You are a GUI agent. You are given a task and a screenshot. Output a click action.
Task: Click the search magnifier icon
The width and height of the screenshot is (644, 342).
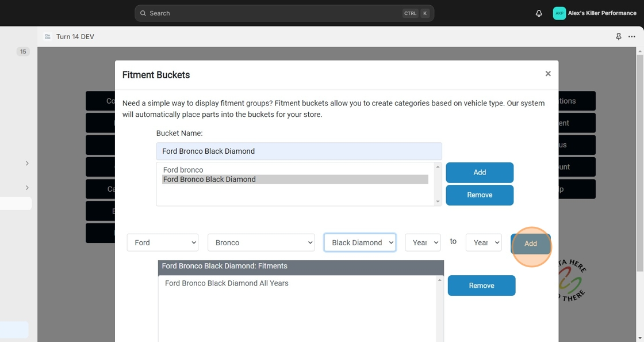click(143, 13)
